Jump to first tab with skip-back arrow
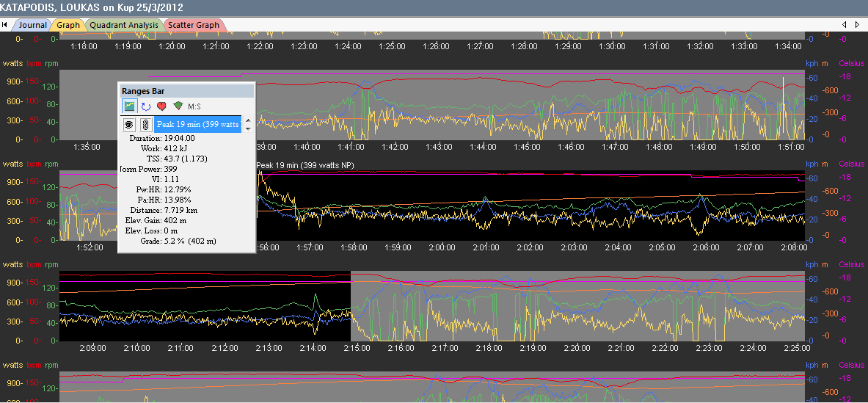The width and height of the screenshot is (868, 403). [x=4, y=25]
